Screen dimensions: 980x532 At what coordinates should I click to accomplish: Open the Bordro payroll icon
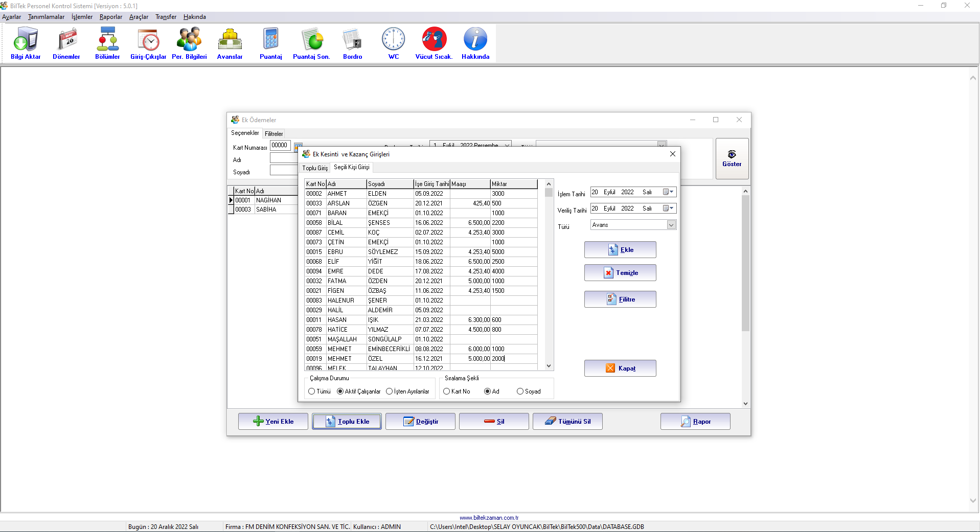coord(353,43)
